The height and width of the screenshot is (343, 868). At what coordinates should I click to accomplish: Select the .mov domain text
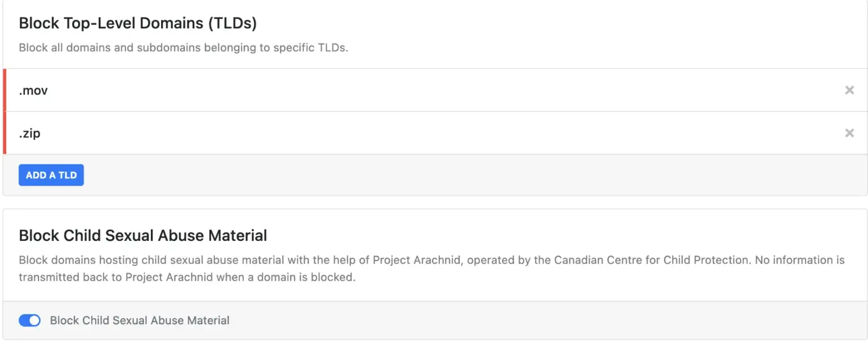[x=33, y=91]
